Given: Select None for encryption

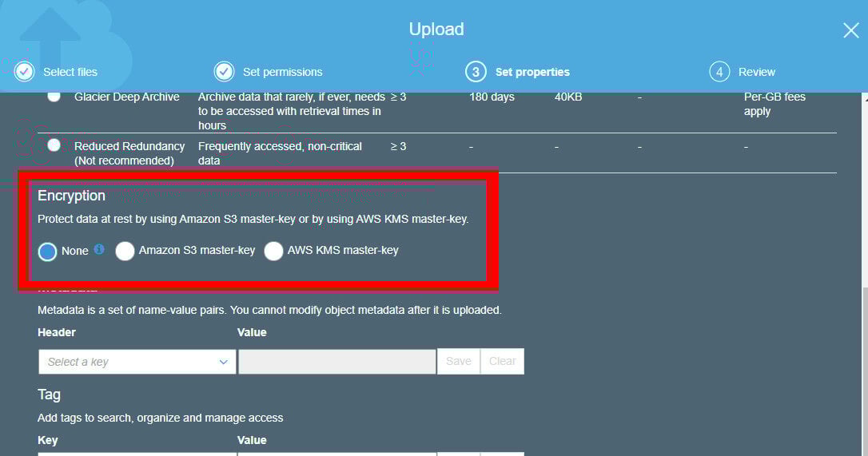Looking at the screenshot, I should click(x=48, y=251).
